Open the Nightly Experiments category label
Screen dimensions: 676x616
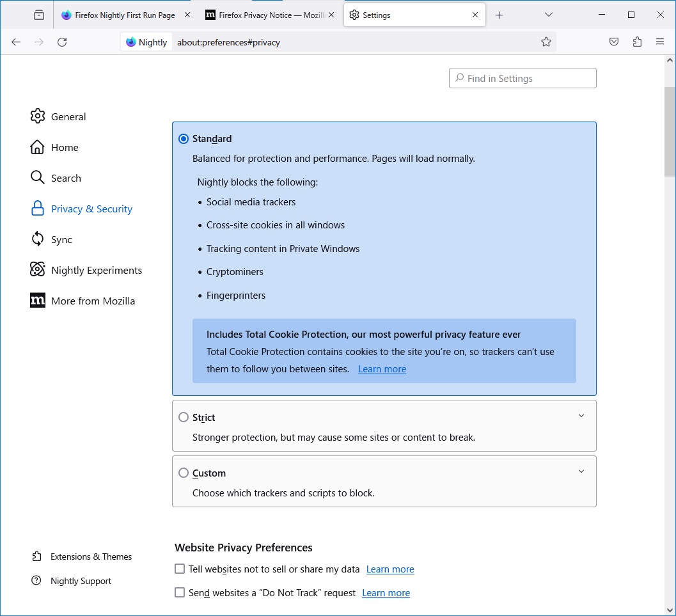click(x=97, y=271)
